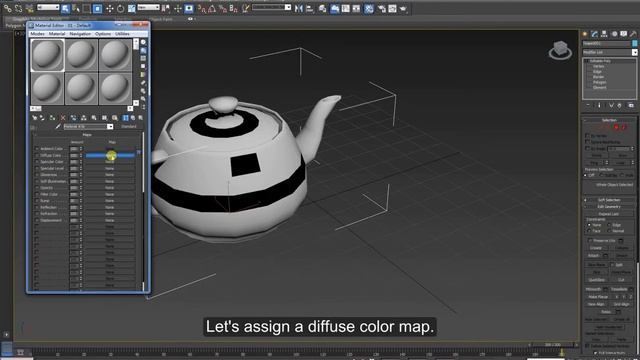The height and width of the screenshot is (360, 640).
Task: Toggle the Background icon in Material Editor
Action: point(143,58)
